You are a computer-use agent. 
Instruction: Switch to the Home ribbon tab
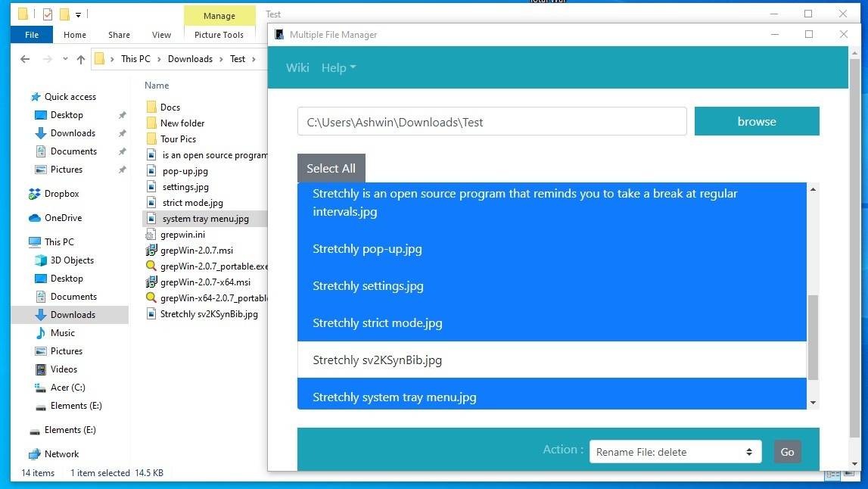pyautogui.click(x=75, y=35)
